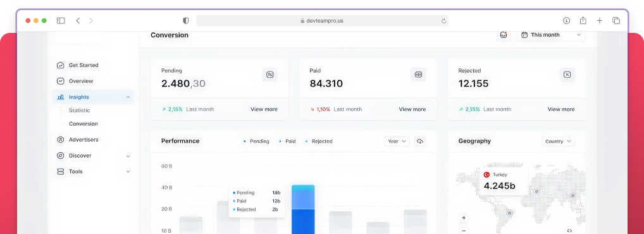The width and height of the screenshot is (644, 234).
Task: Go back with the browser back arrow
Action: click(78, 20)
